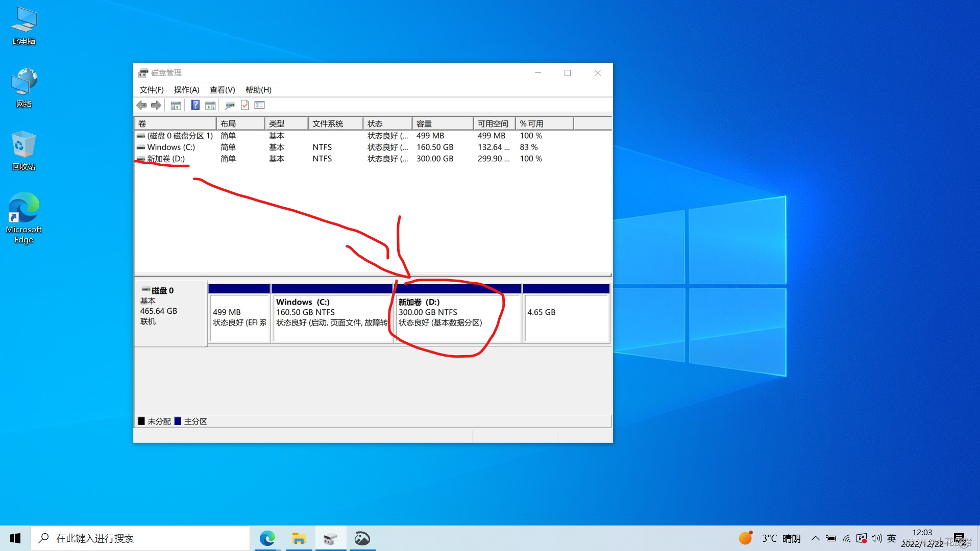This screenshot has height=551, width=980.
Task: Select the Windows (C:) volume row
Action: (x=171, y=147)
